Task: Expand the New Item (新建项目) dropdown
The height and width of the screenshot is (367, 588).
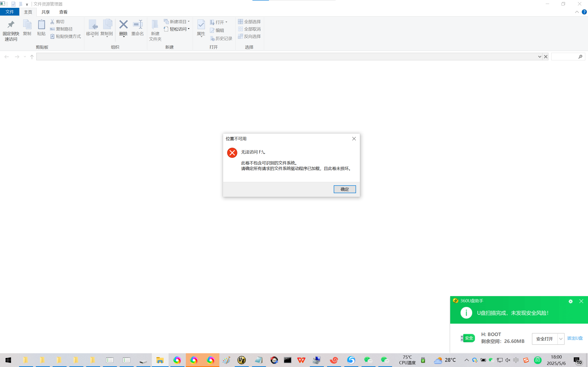Action: pos(189,22)
